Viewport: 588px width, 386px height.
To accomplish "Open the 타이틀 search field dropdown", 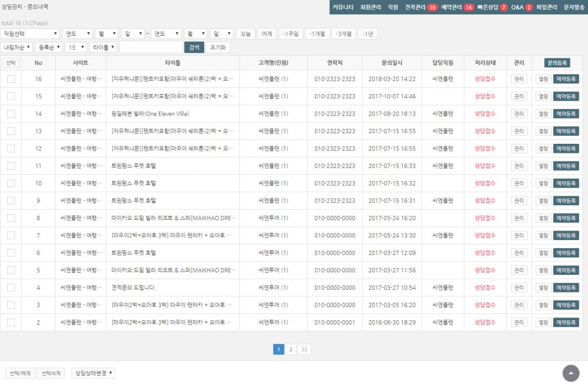I will tap(103, 47).
